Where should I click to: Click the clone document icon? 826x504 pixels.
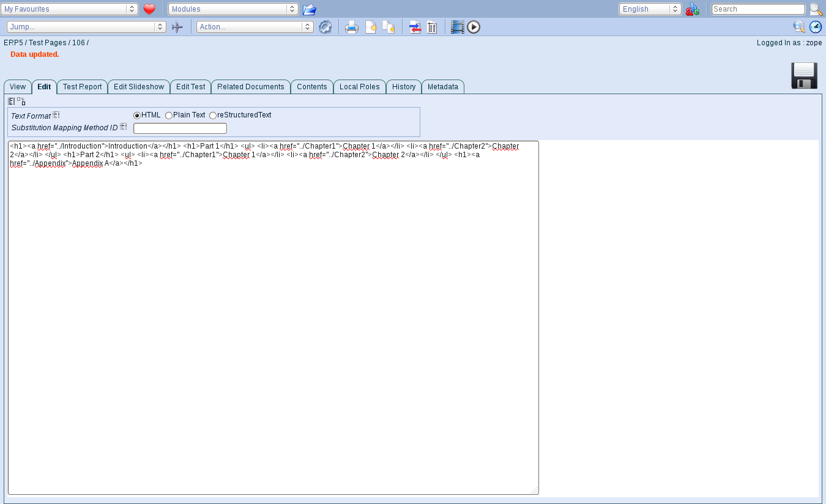389,27
